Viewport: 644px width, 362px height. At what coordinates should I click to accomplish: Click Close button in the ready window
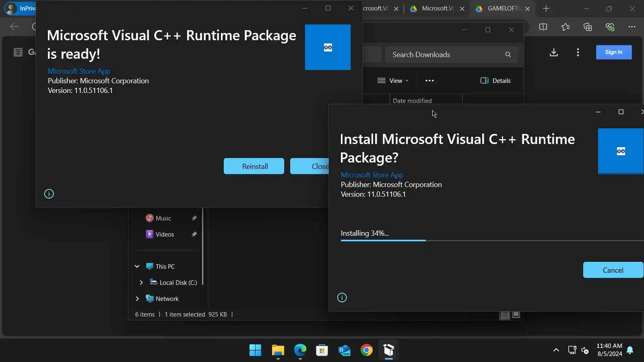[x=310, y=166]
